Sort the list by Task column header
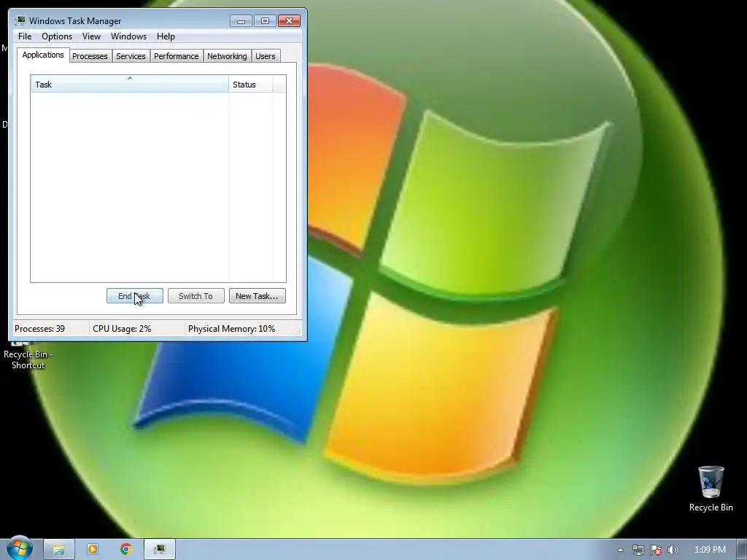The image size is (747, 560). (x=130, y=85)
